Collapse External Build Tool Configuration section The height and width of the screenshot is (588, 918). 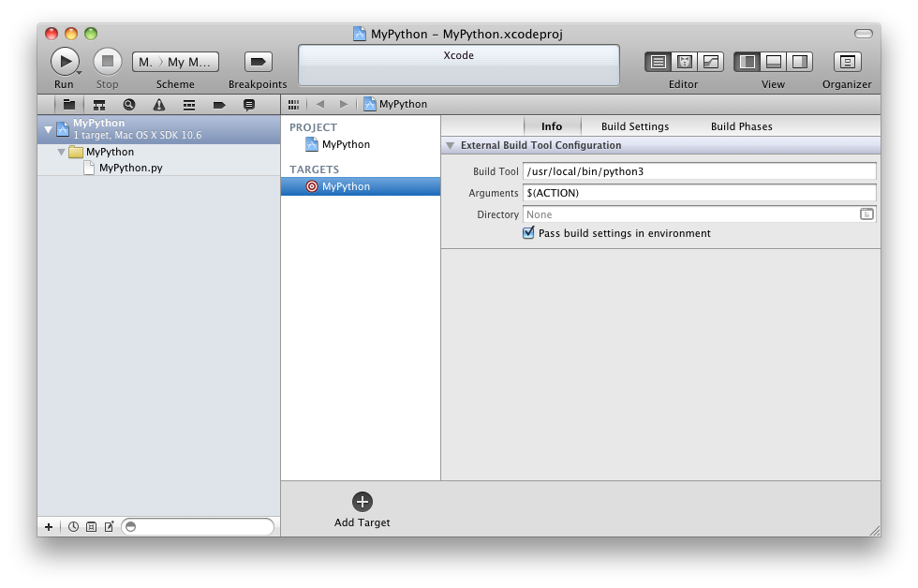point(450,145)
